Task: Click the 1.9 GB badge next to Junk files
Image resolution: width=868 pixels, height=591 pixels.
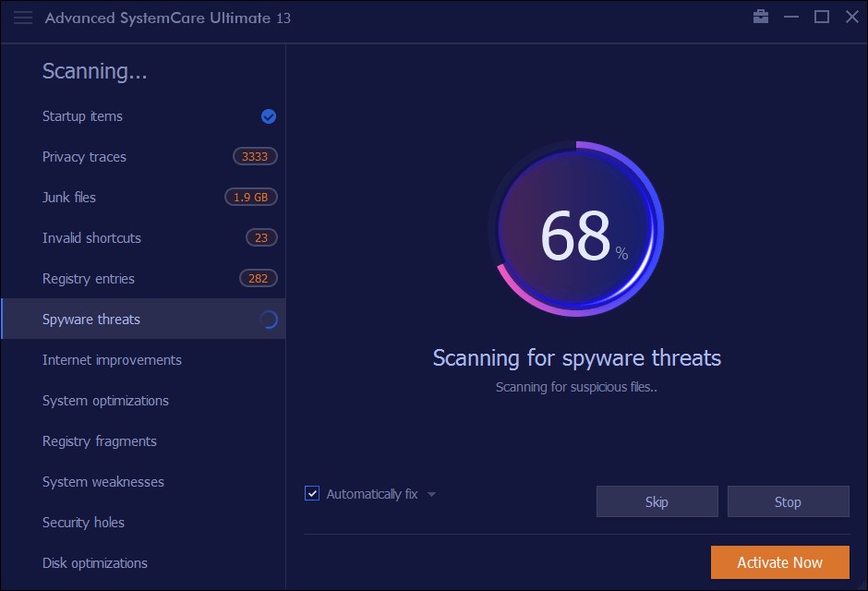Action: click(254, 197)
